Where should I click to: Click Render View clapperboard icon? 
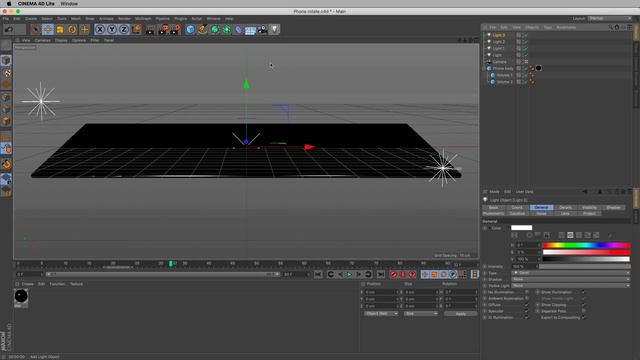(151, 29)
